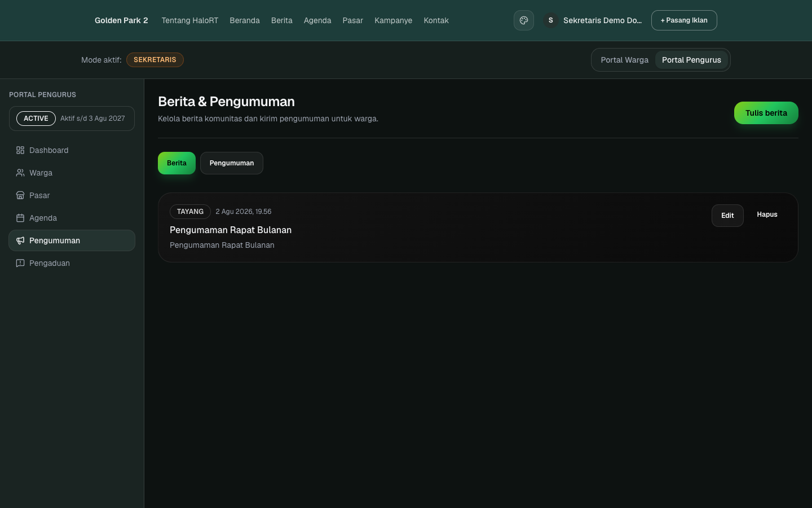
Task: Switch to Portal Warga
Action: 624,60
